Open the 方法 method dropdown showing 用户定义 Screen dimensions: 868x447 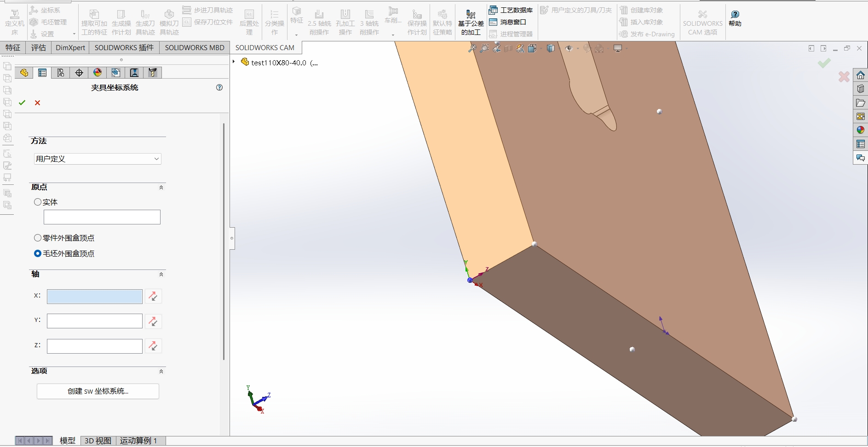(x=98, y=159)
